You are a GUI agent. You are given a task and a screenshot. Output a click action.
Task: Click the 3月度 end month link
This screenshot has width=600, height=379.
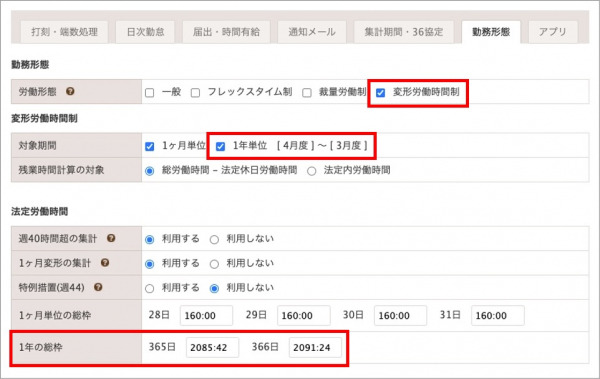[x=349, y=145]
